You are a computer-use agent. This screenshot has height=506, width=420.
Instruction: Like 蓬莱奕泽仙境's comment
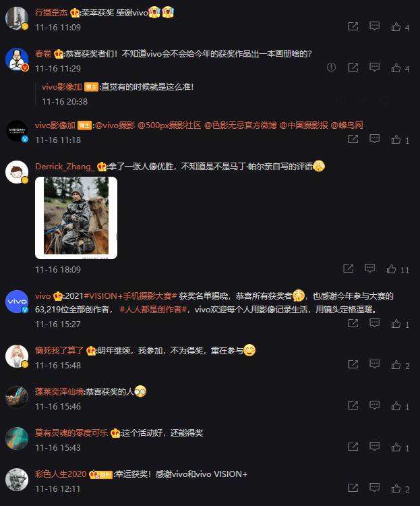pyautogui.click(x=396, y=405)
